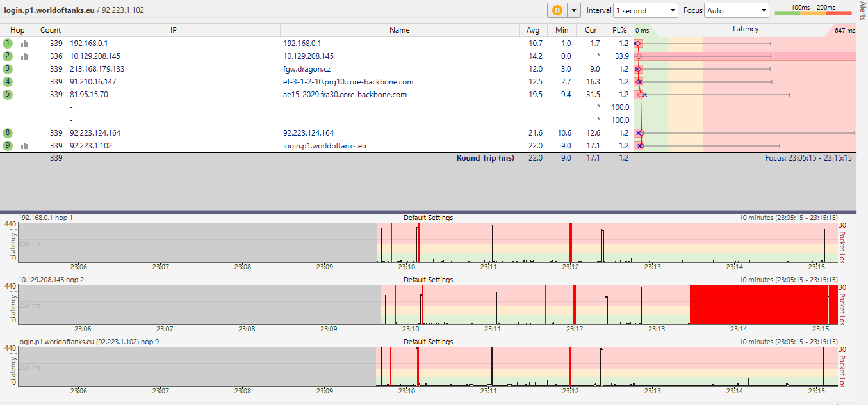Select the hop 2 number circle
868x405 pixels.
8,56
